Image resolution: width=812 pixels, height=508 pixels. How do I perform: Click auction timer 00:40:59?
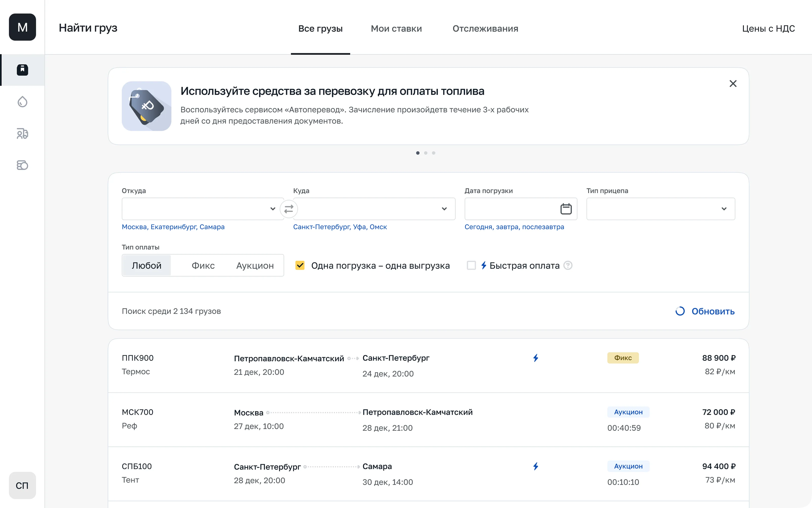[624, 428]
